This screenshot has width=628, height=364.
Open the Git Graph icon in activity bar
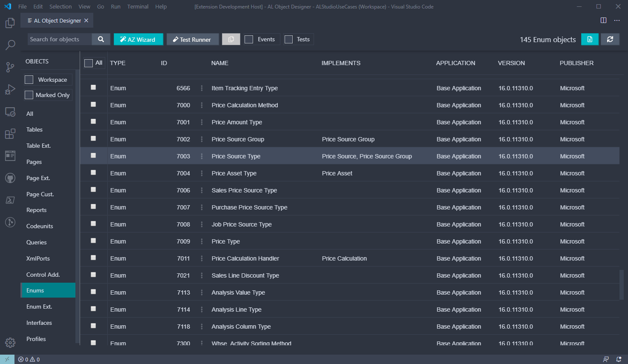[x=10, y=222]
